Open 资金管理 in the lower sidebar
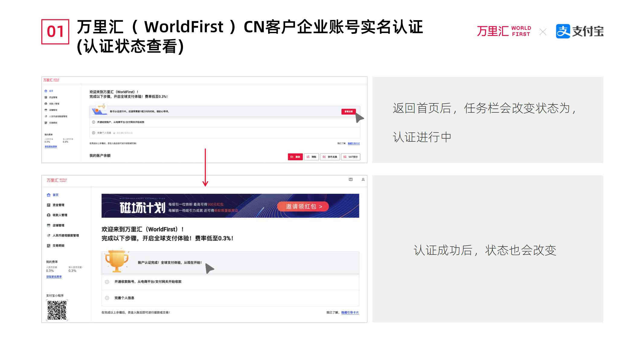 58,205
